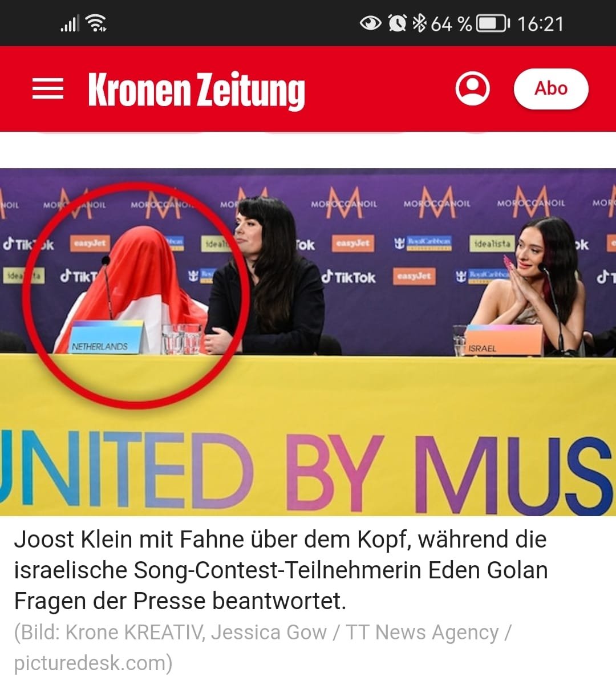Tap the idealista sponsor logo near Eden Golan
The image size is (616, 689).
491,244
